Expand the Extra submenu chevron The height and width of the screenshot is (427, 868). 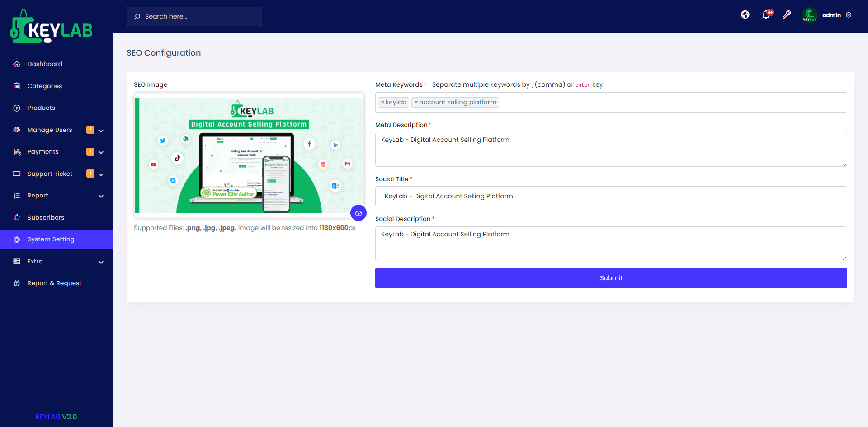coord(101,262)
